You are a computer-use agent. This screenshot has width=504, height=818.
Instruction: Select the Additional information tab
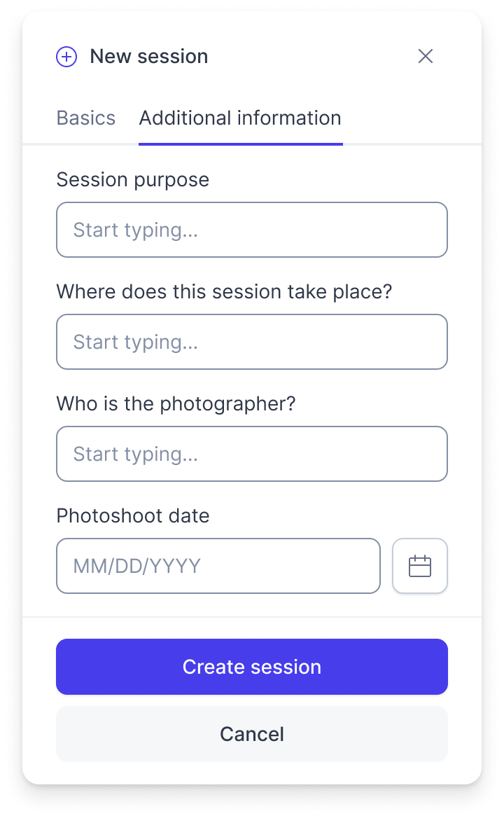pos(240,118)
